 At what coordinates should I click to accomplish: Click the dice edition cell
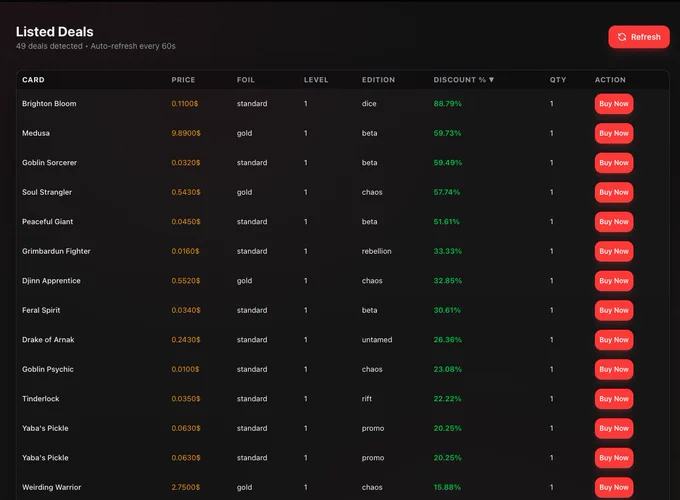369,104
